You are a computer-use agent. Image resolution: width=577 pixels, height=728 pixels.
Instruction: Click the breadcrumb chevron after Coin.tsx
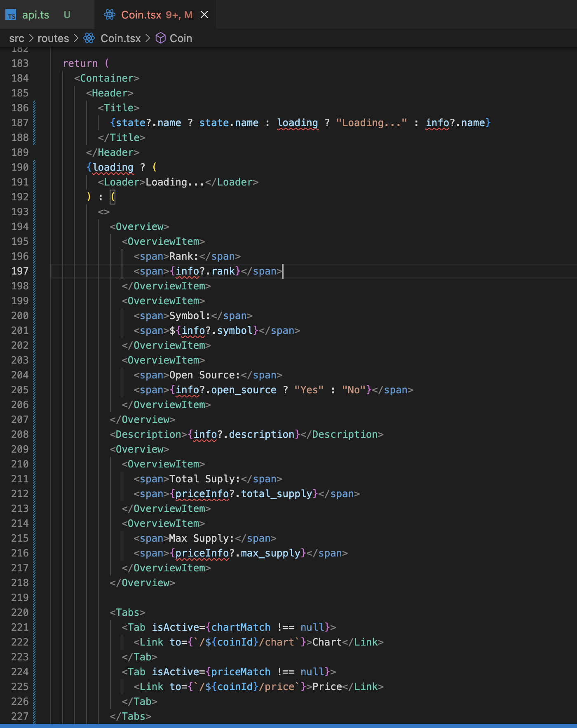[148, 38]
